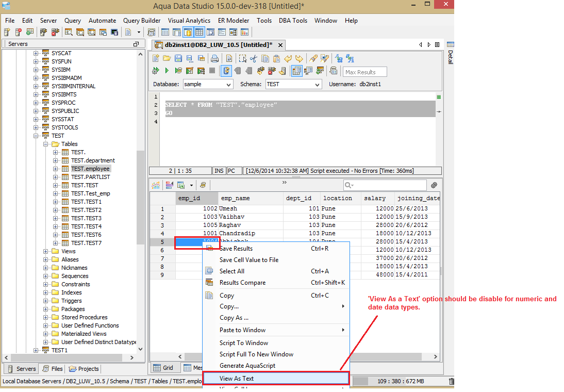This screenshot has width=564, height=392.
Task: Choose View As Text in context menu
Action: 276,378
